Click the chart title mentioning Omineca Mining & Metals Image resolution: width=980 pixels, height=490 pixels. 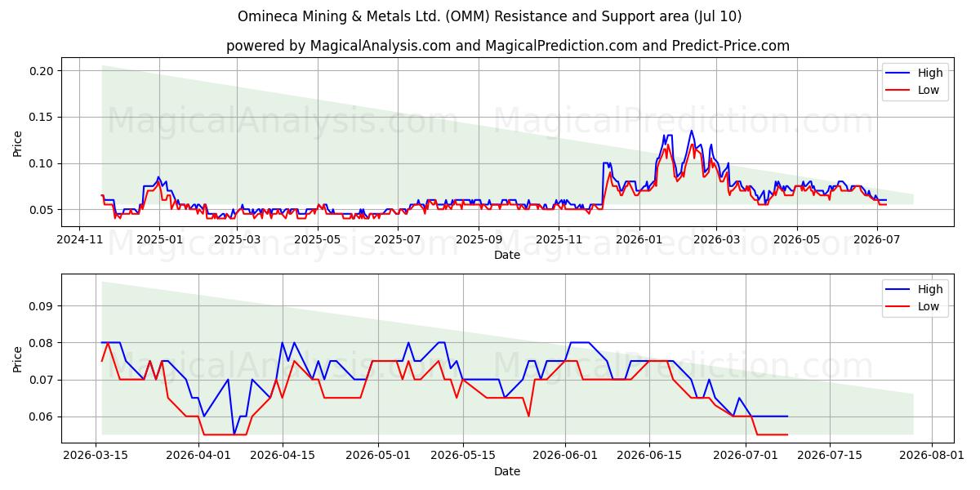click(490, 16)
